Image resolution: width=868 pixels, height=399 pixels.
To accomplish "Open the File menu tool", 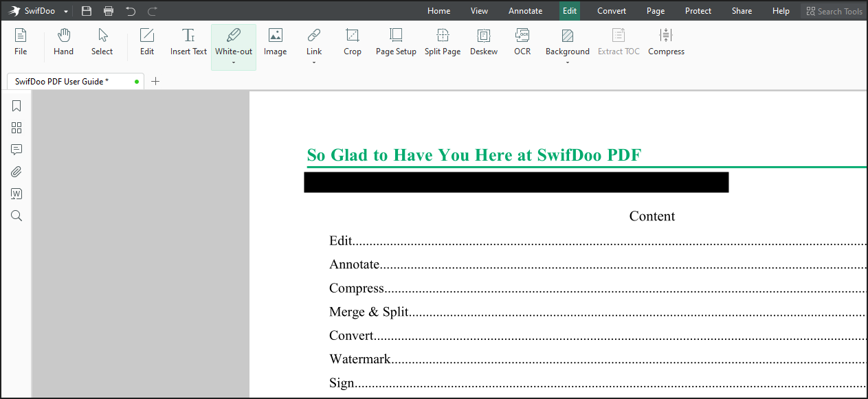I will pyautogui.click(x=21, y=42).
